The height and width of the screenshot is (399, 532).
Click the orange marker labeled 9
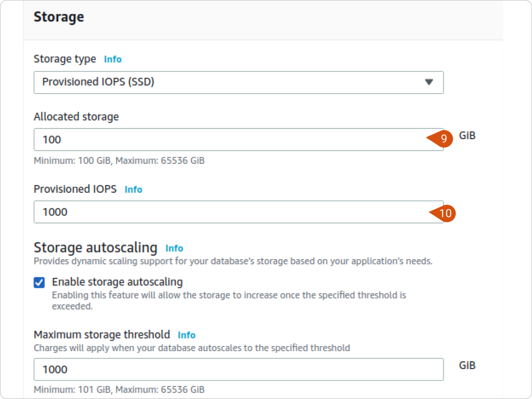point(443,139)
